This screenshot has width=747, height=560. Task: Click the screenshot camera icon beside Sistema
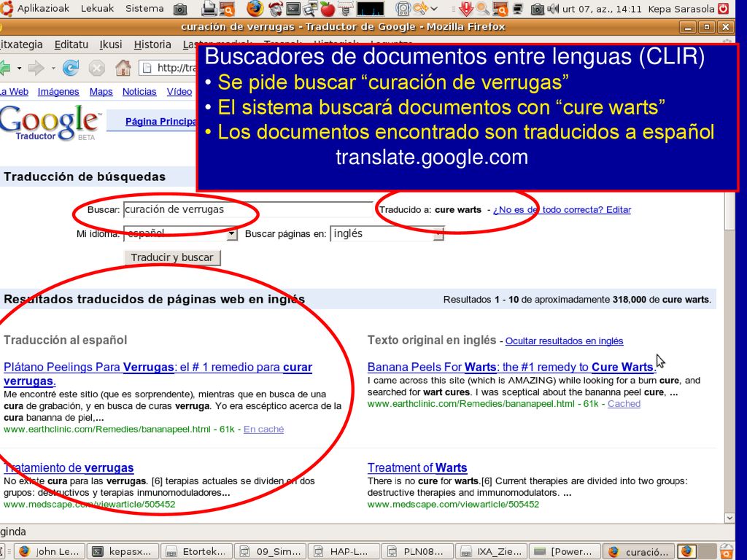tap(180, 9)
